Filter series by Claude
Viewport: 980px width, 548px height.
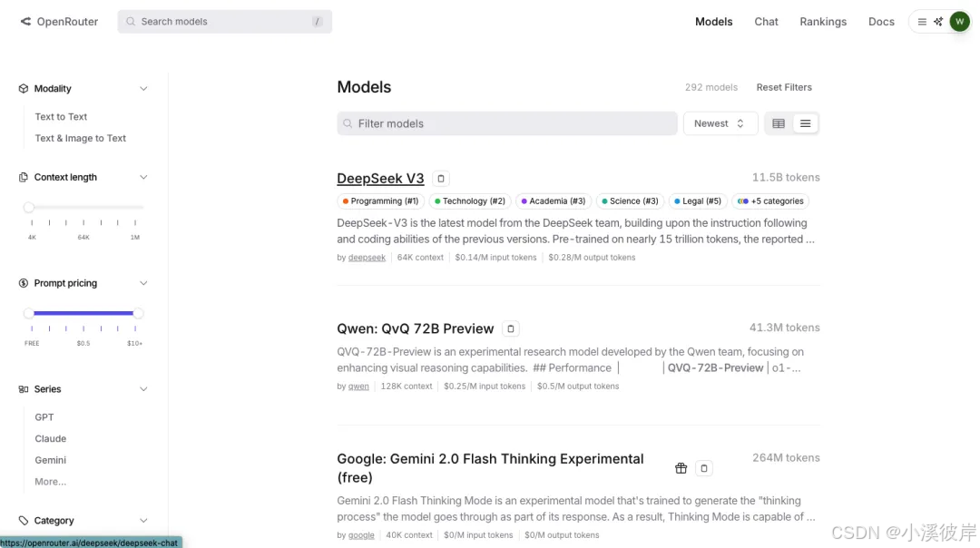[50, 438]
